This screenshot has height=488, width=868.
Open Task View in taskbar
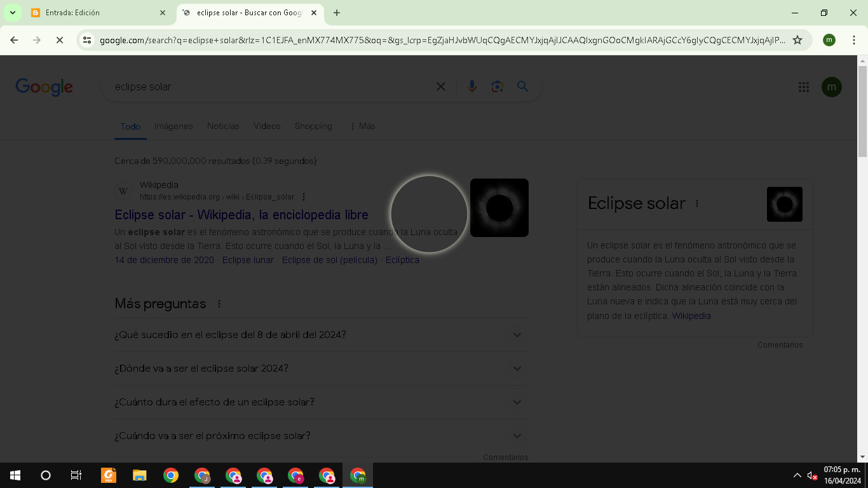click(76, 475)
